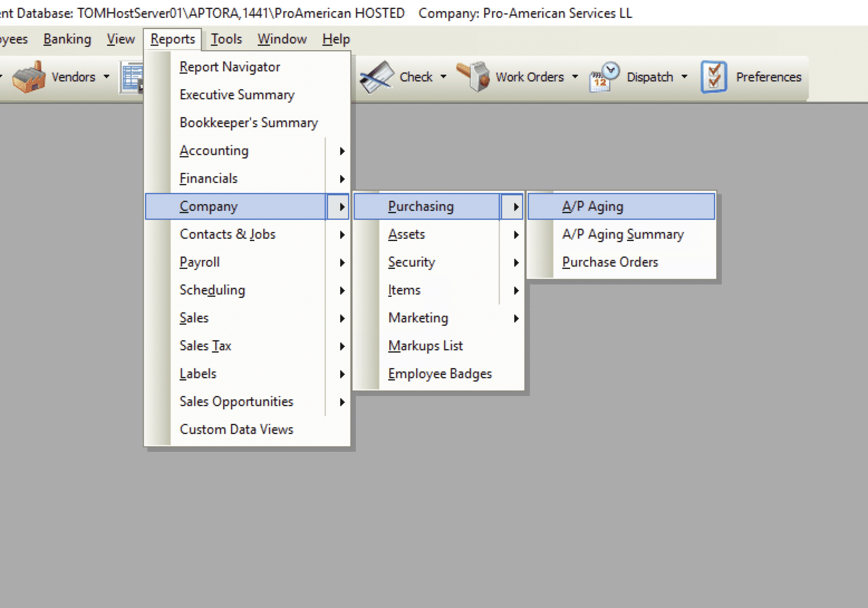
Task: Click the Work Orders hammer icon
Action: pos(473,77)
